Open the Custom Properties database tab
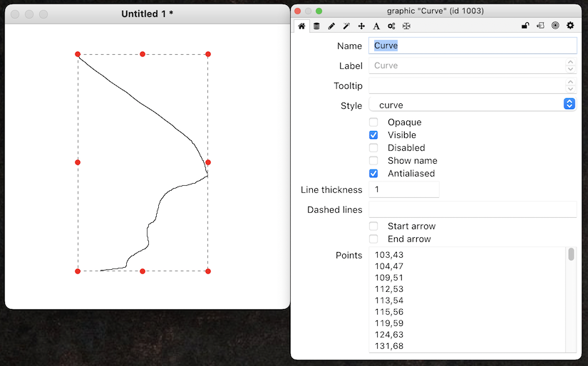The height and width of the screenshot is (366, 588). pyautogui.click(x=316, y=26)
